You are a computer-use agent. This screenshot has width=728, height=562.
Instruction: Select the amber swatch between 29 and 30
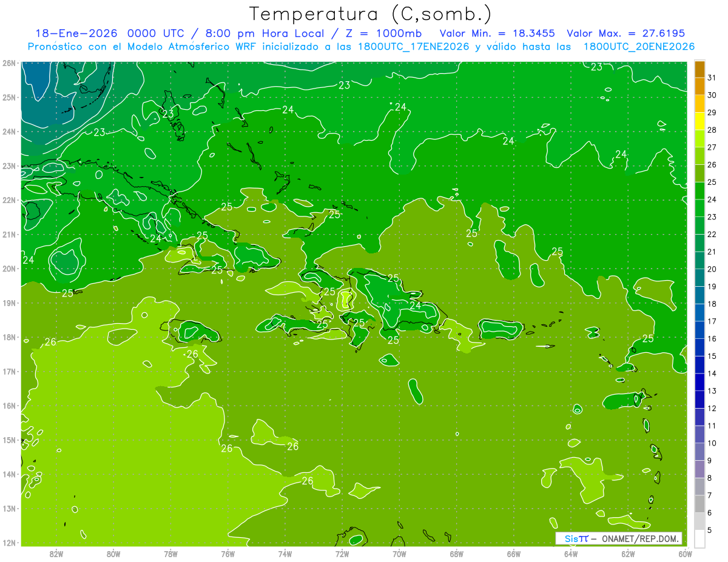[x=699, y=104]
